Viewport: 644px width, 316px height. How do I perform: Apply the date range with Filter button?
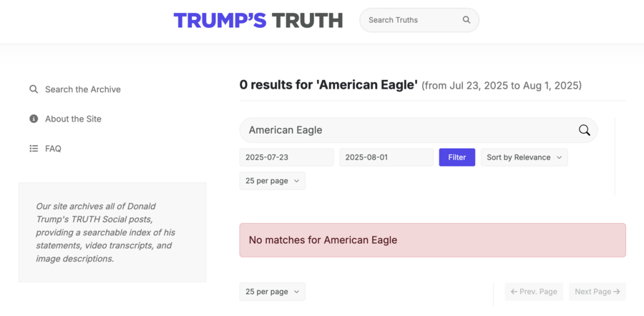point(457,157)
